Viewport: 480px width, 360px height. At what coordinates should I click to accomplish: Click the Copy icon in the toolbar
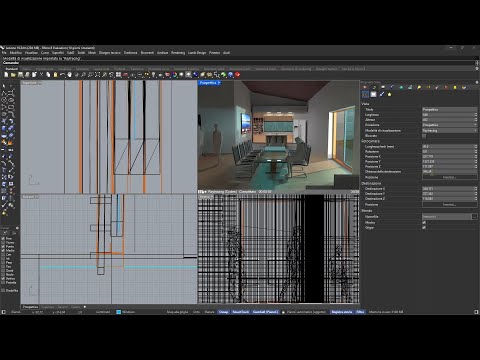(48, 74)
